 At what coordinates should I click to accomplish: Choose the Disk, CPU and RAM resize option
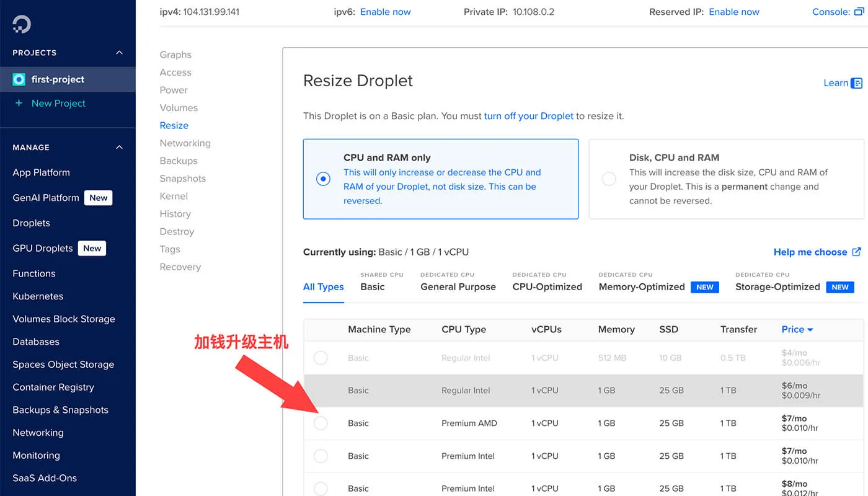608,179
